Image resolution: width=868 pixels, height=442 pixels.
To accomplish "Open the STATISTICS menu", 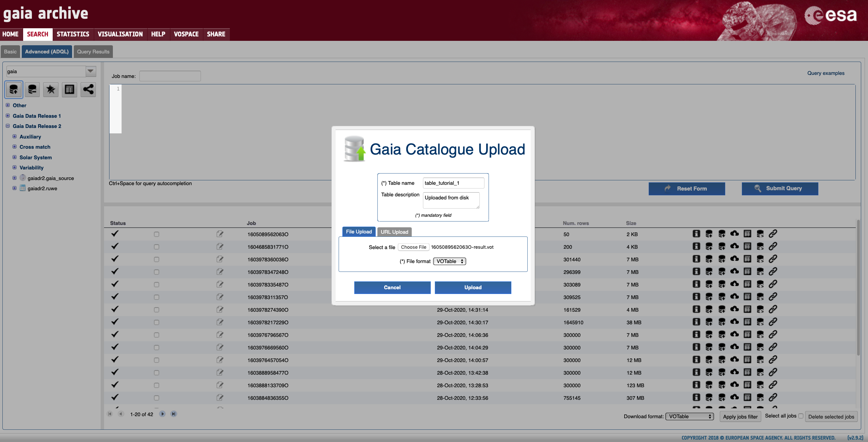I will pyautogui.click(x=73, y=34).
